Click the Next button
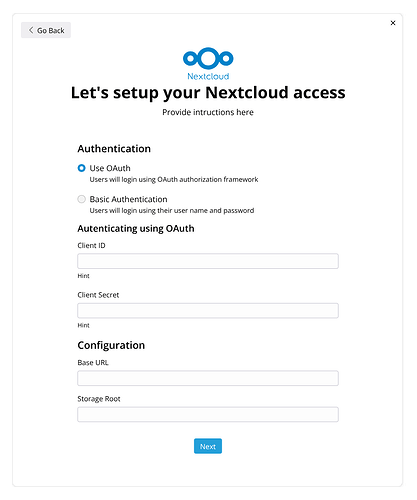Screen dimensions: 417x500 click(x=208, y=446)
